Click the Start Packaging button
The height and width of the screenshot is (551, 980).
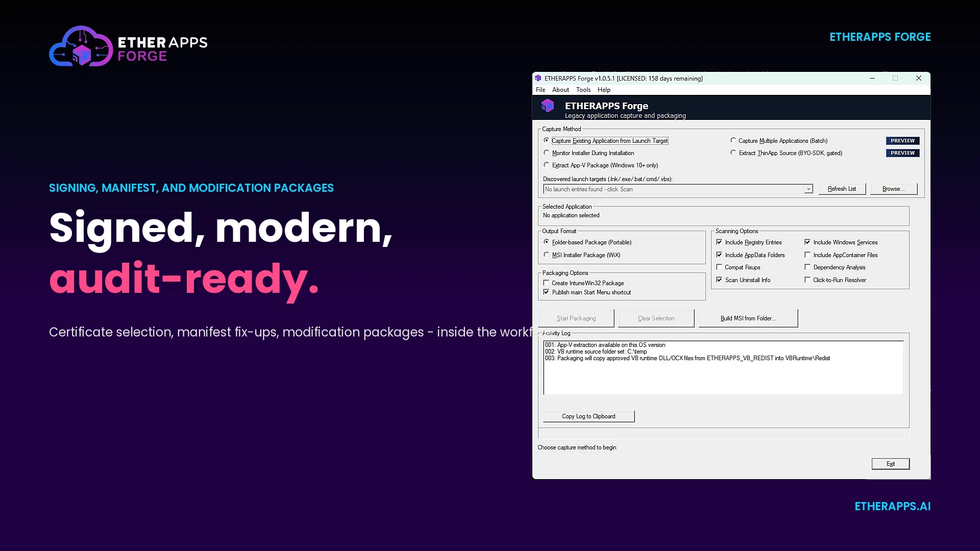point(576,318)
